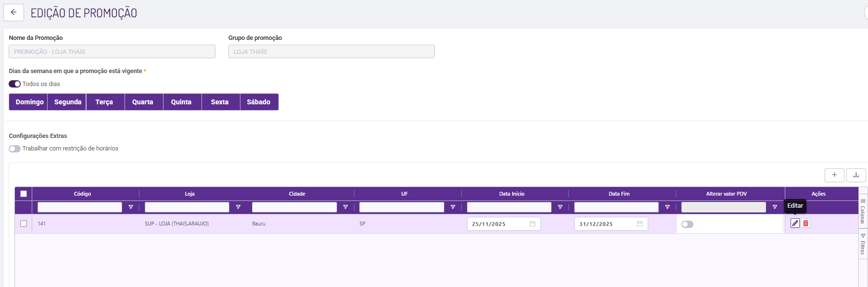Click the Cidade filter text box
This screenshot has width=868, height=287.
(294, 207)
